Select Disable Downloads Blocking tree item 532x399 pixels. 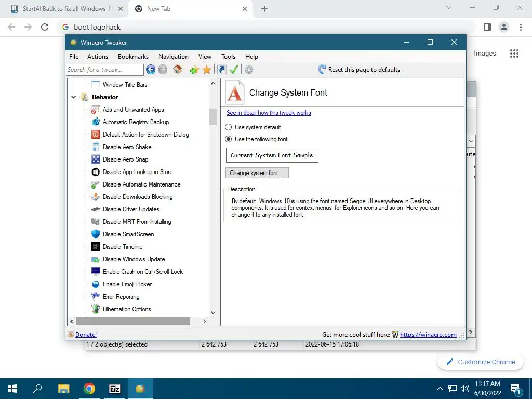[137, 197]
